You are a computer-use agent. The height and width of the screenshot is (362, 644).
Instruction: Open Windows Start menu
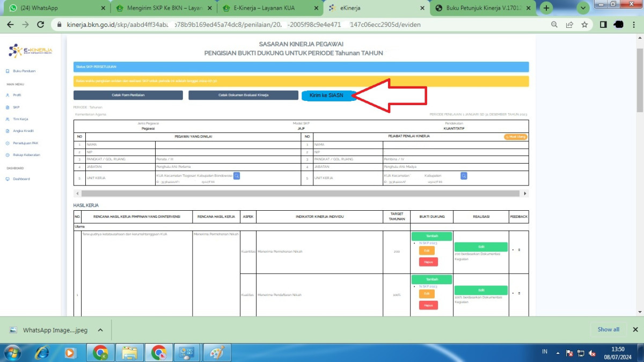12,352
